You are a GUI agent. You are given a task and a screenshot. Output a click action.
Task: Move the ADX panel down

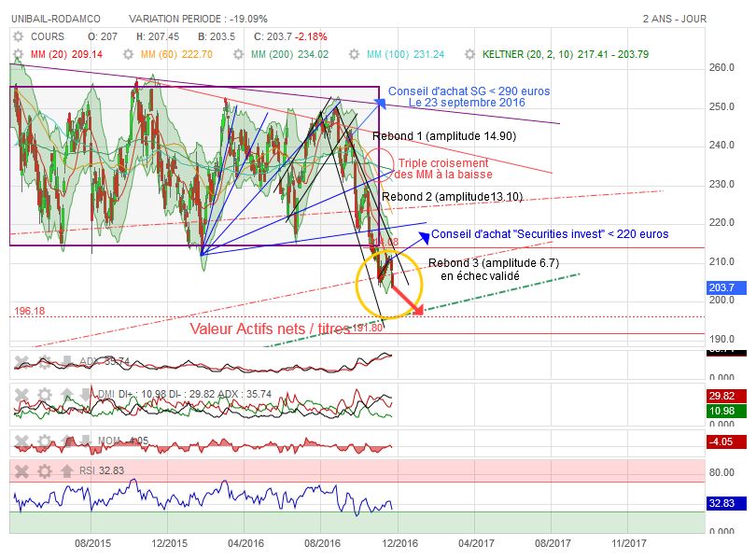click(x=67, y=361)
